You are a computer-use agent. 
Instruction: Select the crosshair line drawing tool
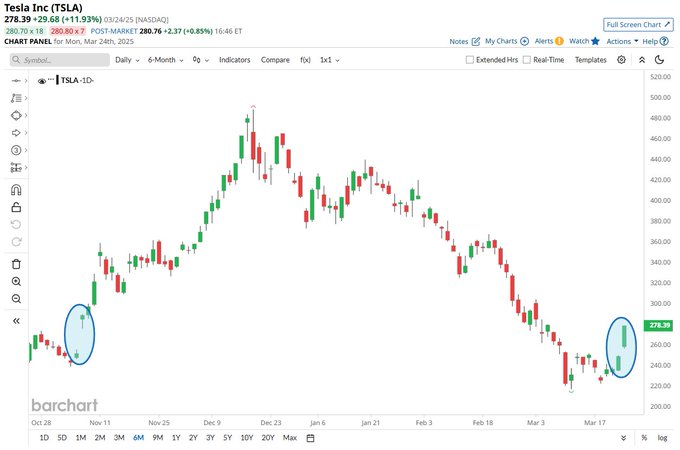point(16,81)
